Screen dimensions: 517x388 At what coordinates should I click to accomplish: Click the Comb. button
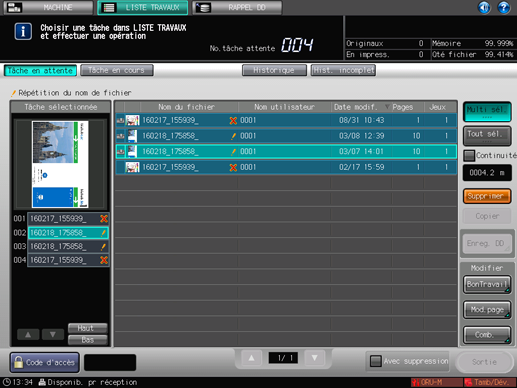(x=487, y=335)
